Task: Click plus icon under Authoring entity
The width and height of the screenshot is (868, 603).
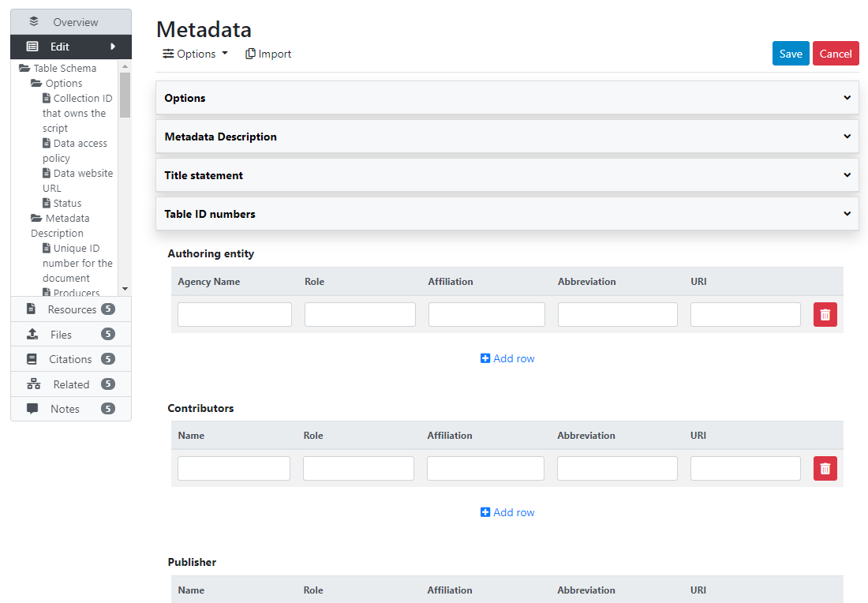Action: [x=485, y=358]
